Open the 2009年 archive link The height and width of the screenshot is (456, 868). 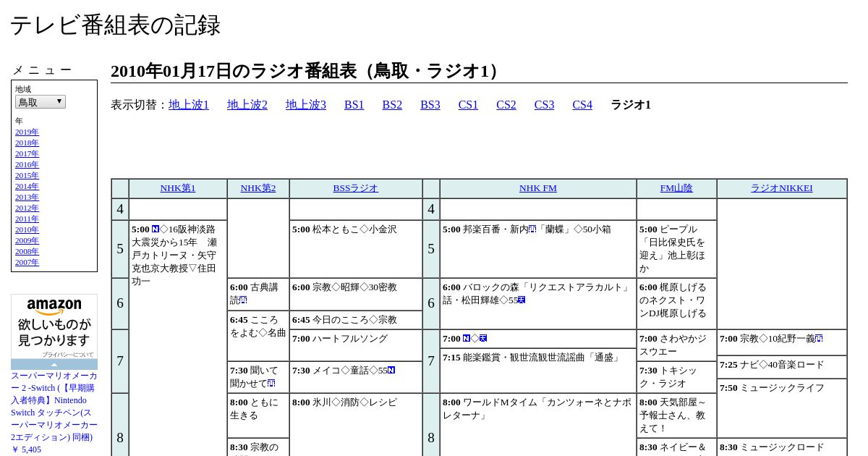point(27,240)
